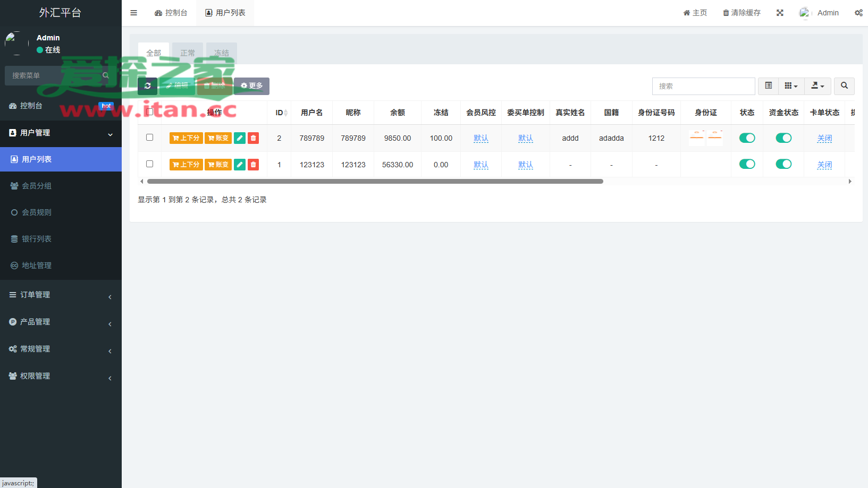Image resolution: width=868 pixels, height=488 pixels.
Task: Check the checkbox for user 789789 row
Action: coord(149,138)
